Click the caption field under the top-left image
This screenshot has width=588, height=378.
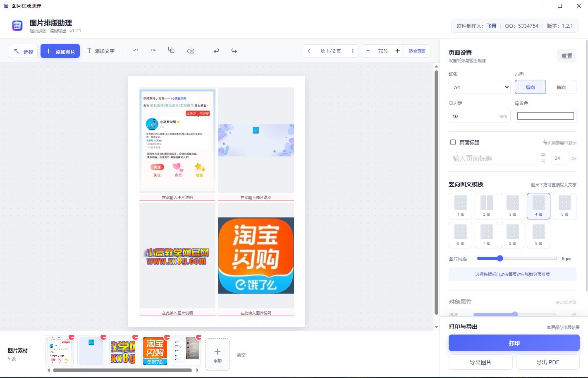click(177, 197)
